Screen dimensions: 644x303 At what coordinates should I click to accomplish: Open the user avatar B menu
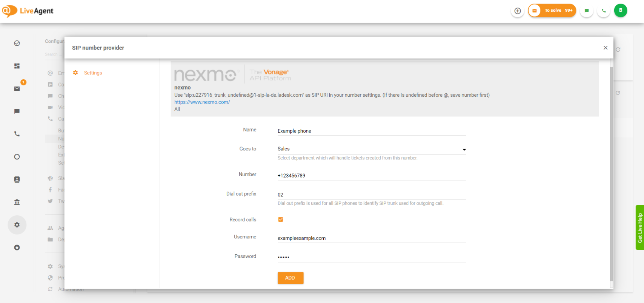click(621, 11)
